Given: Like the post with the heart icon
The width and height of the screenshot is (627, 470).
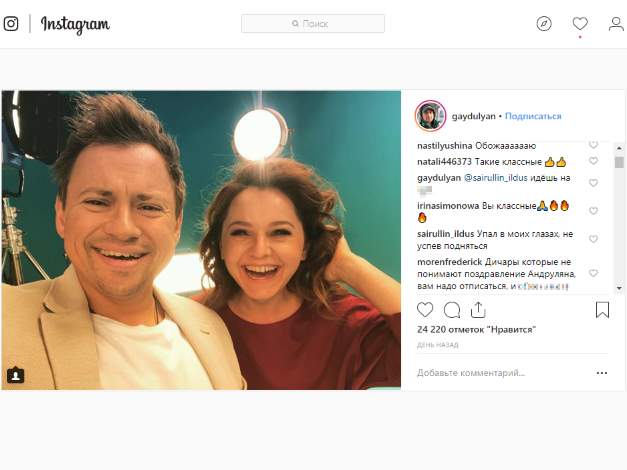Looking at the screenshot, I should pyautogui.click(x=426, y=310).
